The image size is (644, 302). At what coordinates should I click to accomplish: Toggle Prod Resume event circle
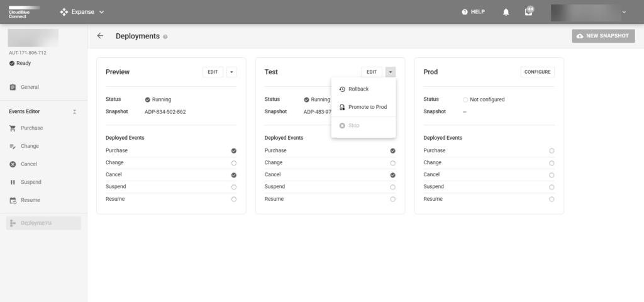552,199
